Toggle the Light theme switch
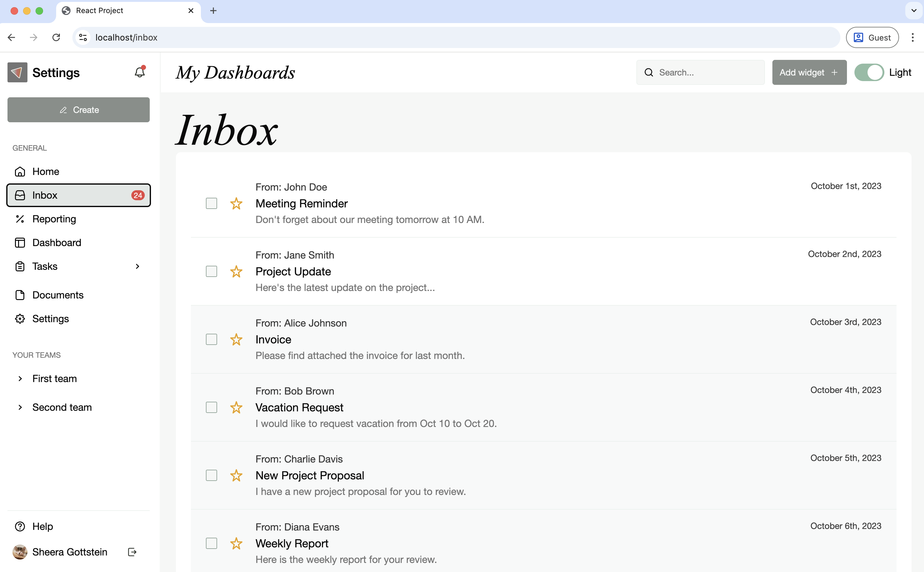 869,72
